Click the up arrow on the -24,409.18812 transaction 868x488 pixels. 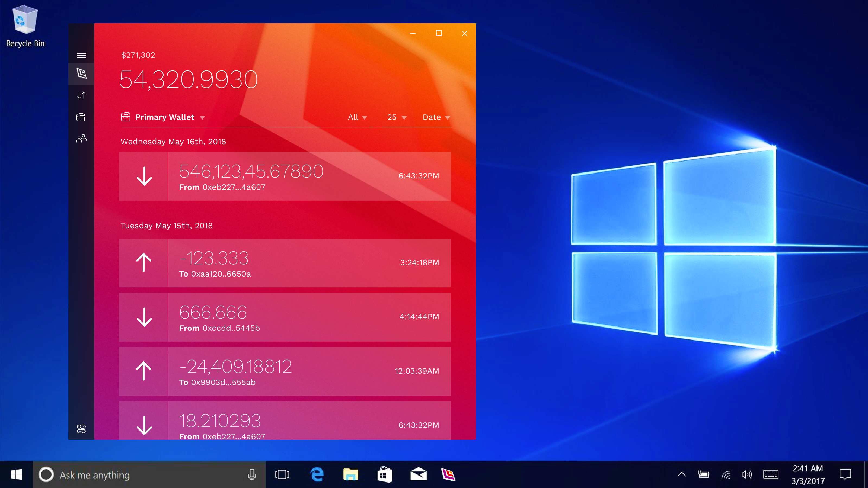point(144,371)
